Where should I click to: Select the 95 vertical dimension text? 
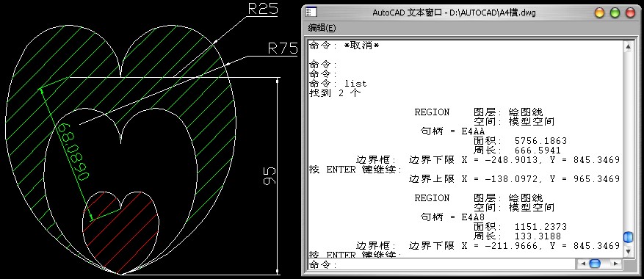pos(269,176)
